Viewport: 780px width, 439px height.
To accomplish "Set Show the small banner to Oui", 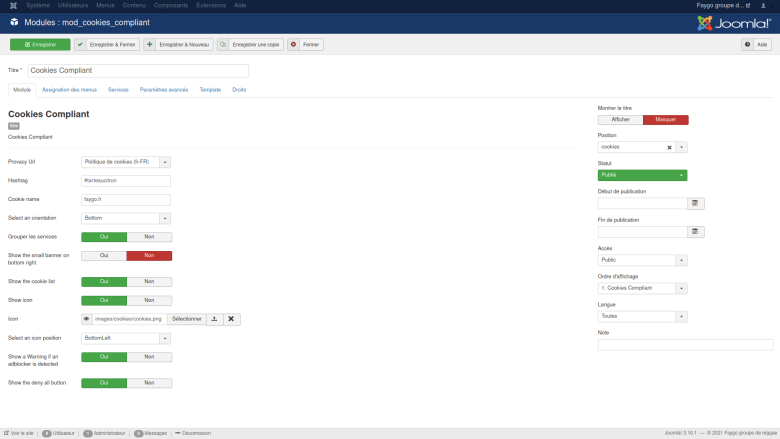I will click(x=104, y=256).
